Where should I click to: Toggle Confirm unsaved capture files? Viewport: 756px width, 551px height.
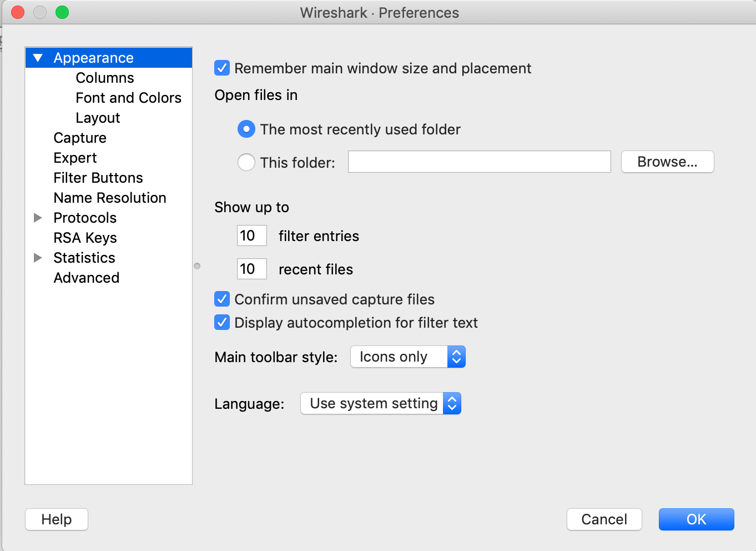[x=222, y=299]
